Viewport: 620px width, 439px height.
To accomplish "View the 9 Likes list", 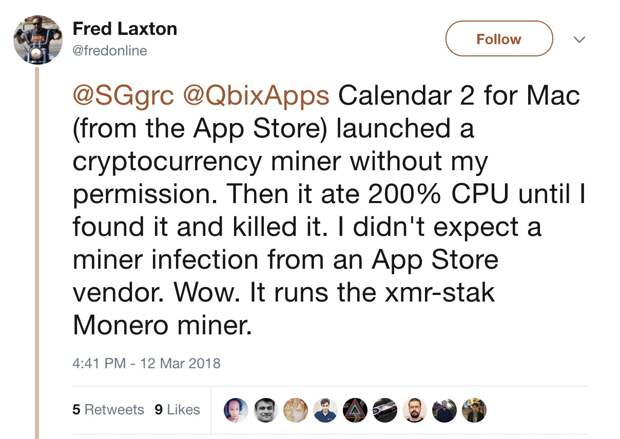I will click(176, 409).
